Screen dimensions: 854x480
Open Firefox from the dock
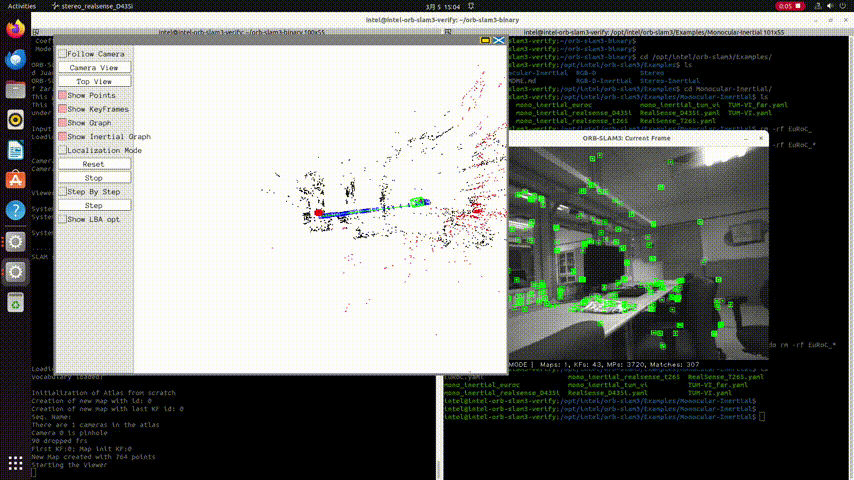click(15, 29)
